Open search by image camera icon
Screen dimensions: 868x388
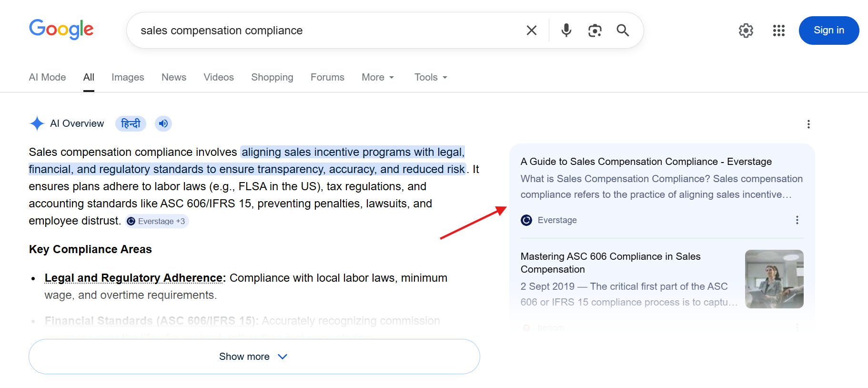595,31
